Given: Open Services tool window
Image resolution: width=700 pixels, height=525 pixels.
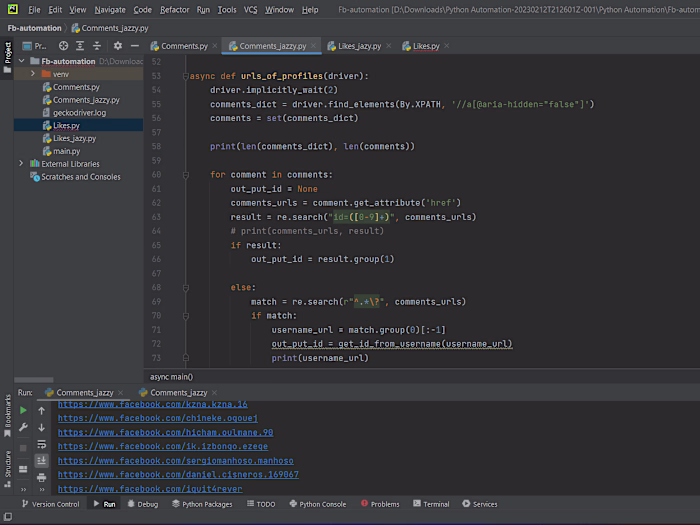Looking at the screenshot, I should tap(480, 504).
